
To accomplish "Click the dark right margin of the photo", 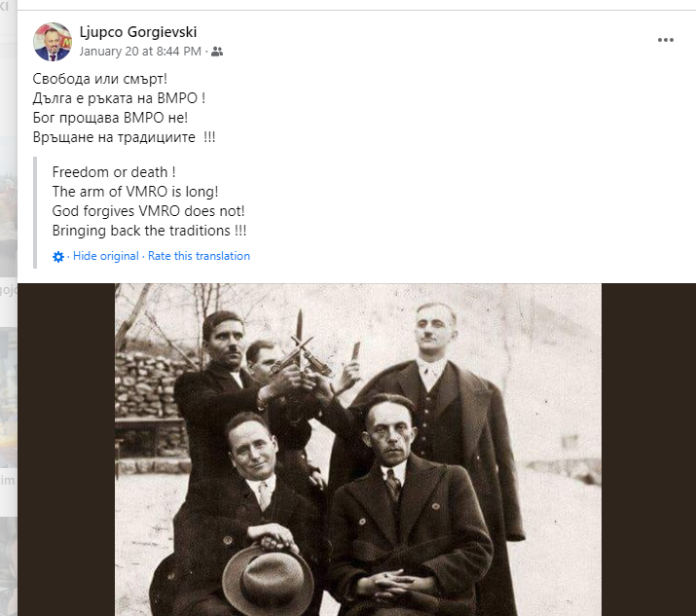I will [648, 450].
